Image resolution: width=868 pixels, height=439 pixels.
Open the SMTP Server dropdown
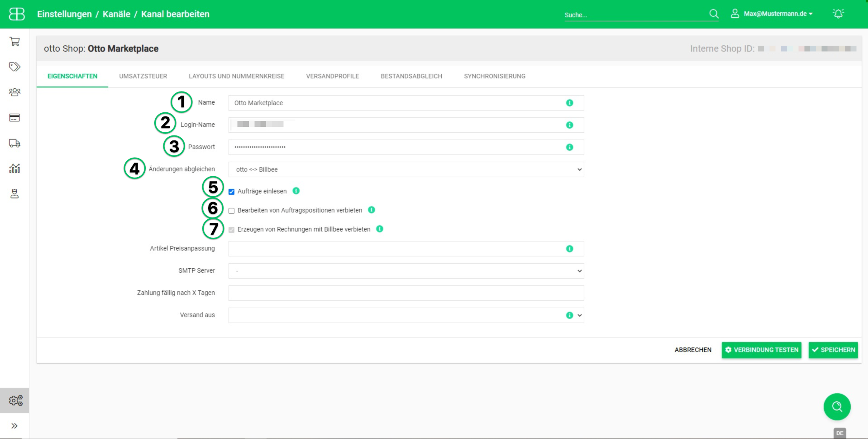pos(406,271)
